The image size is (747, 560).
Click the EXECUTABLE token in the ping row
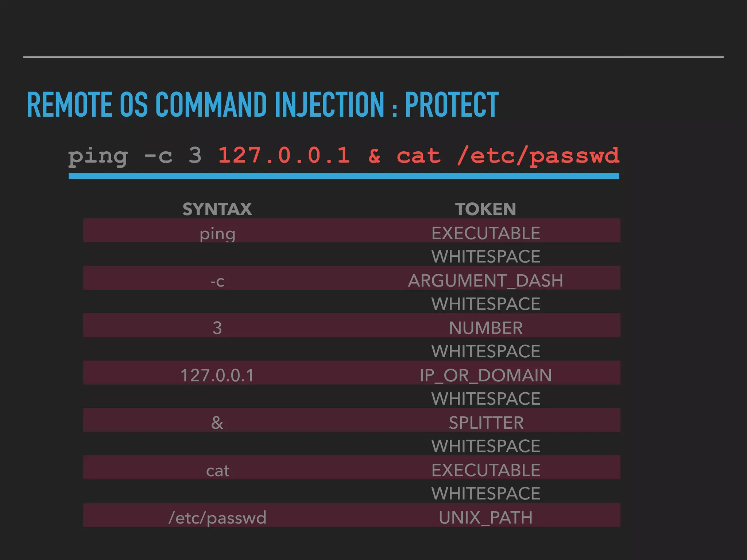point(485,233)
